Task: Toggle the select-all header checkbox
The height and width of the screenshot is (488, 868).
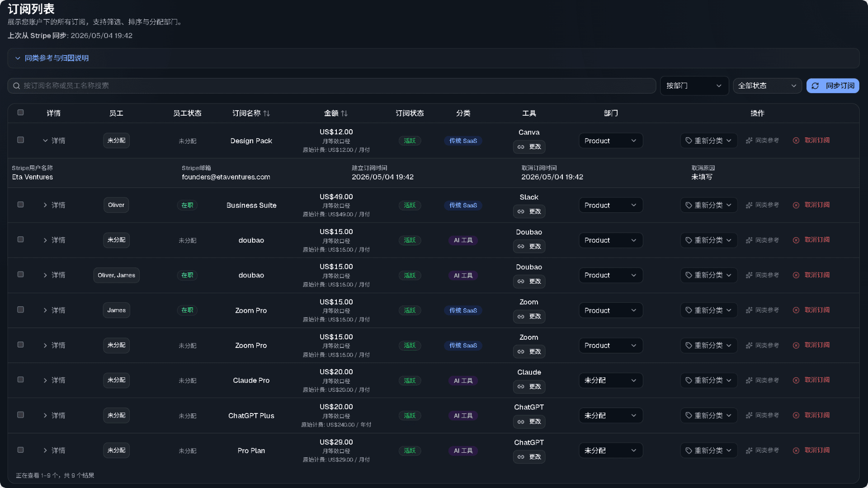Action: pyautogui.click(x=20, y=113)
